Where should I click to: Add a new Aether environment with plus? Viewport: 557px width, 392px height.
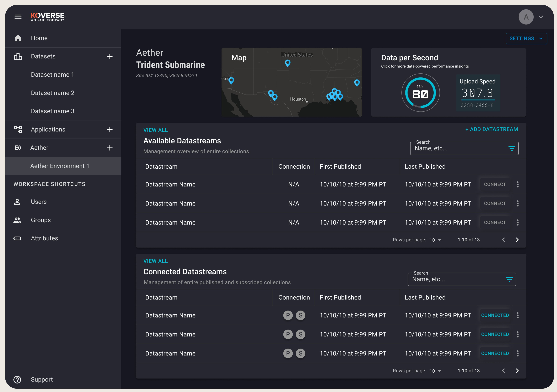click(110, 148)
